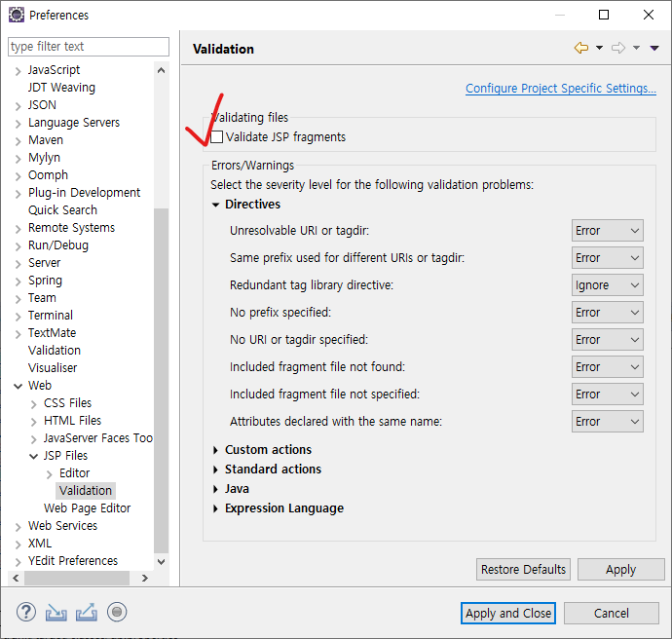Expand the Language Servers node
This screenshot has width=672, height=639.
18,124
